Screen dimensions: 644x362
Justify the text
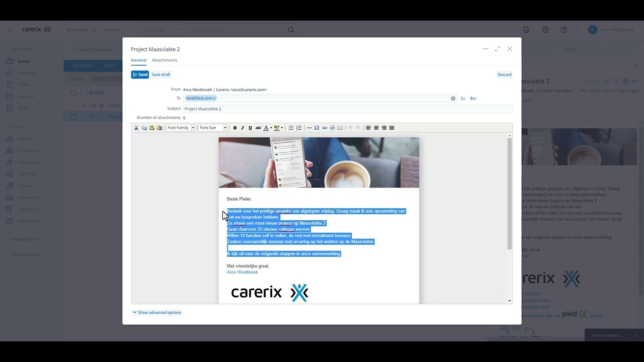click(x=392, y=128)
